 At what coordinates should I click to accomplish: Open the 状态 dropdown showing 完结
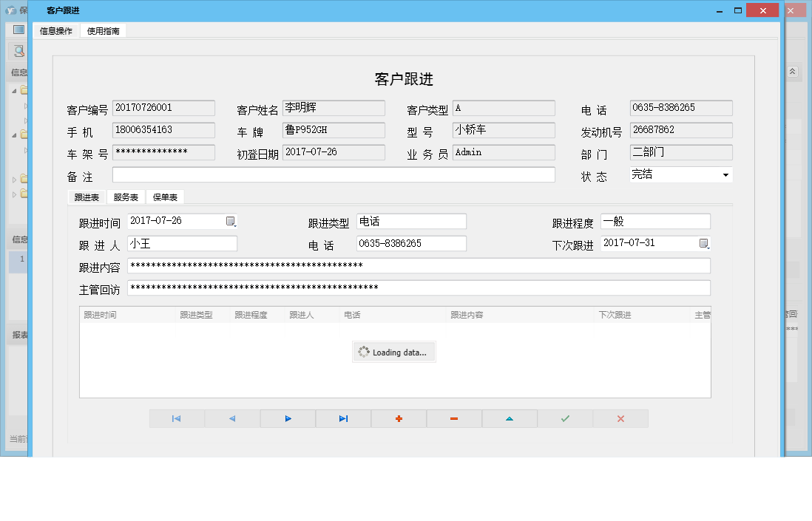(x=725, y=174)
